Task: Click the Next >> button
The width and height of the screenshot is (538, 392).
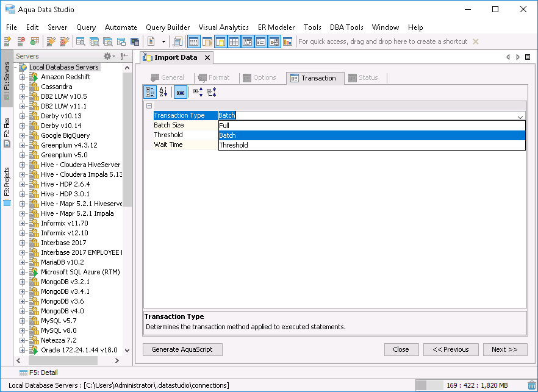Action: (504, 349)
